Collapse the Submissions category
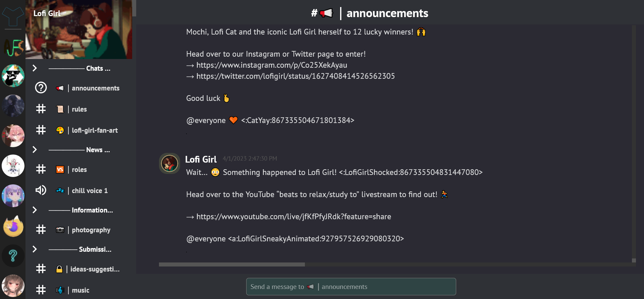 (35, 249)
